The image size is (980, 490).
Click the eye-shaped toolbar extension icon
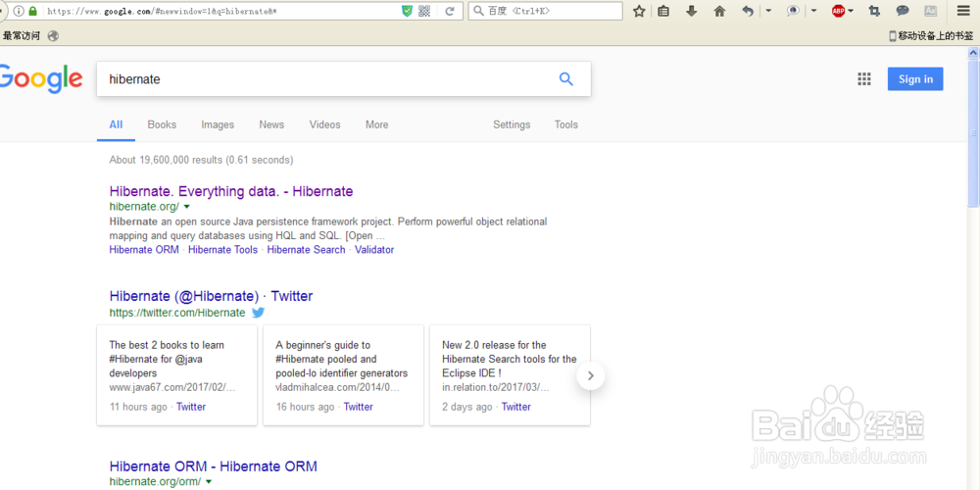[x=793, y=11]
